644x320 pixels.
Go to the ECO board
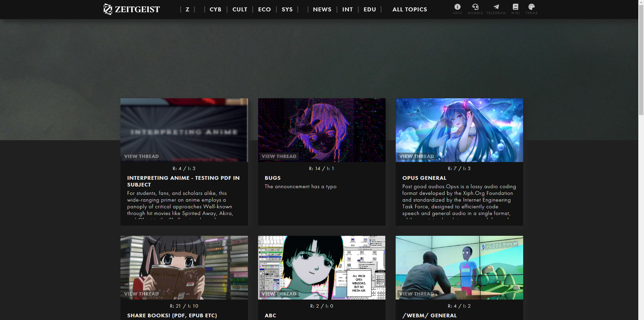(264, 9)
